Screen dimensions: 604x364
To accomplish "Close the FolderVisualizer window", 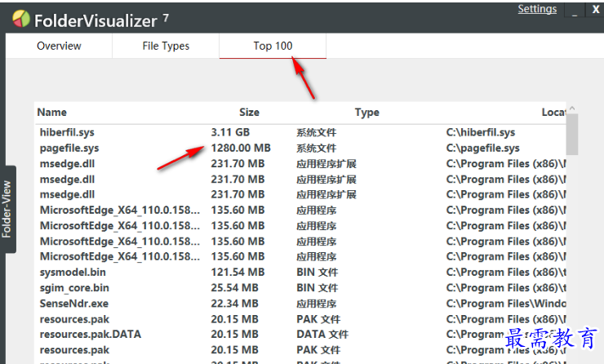I will [x=596, y=9].
